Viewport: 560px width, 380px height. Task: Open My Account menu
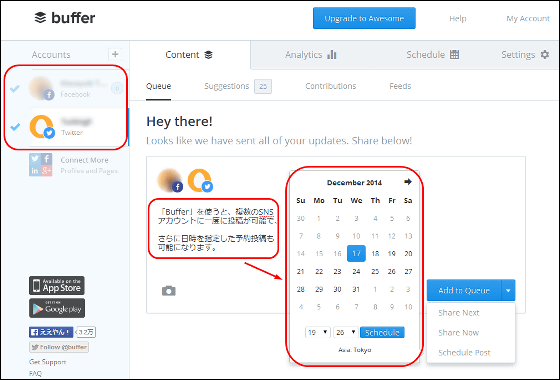528,18
